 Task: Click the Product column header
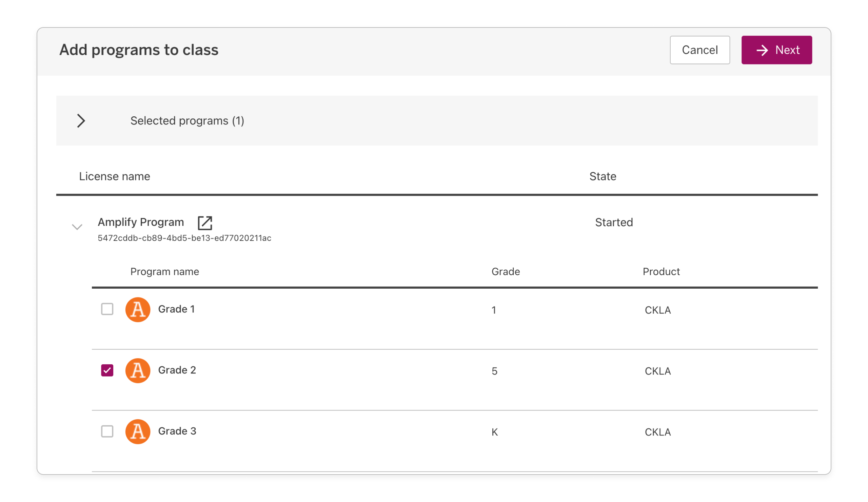pyautogui.click(x=661, y=271)
